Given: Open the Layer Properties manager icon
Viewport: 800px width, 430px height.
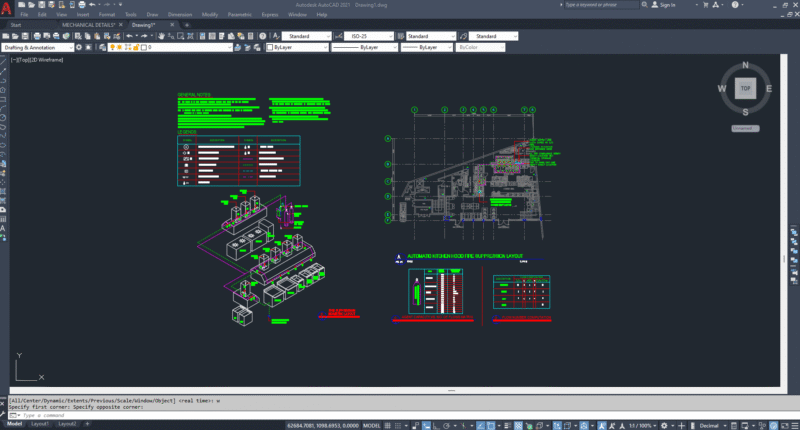Looking at the screenshot, I should 102,47.
